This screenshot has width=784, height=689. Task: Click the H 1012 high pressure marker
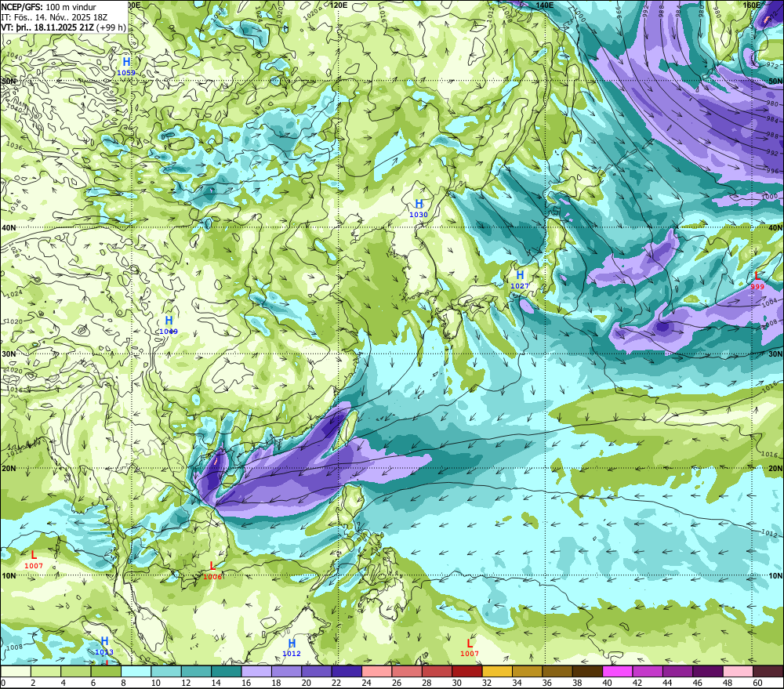click(292, 647)
